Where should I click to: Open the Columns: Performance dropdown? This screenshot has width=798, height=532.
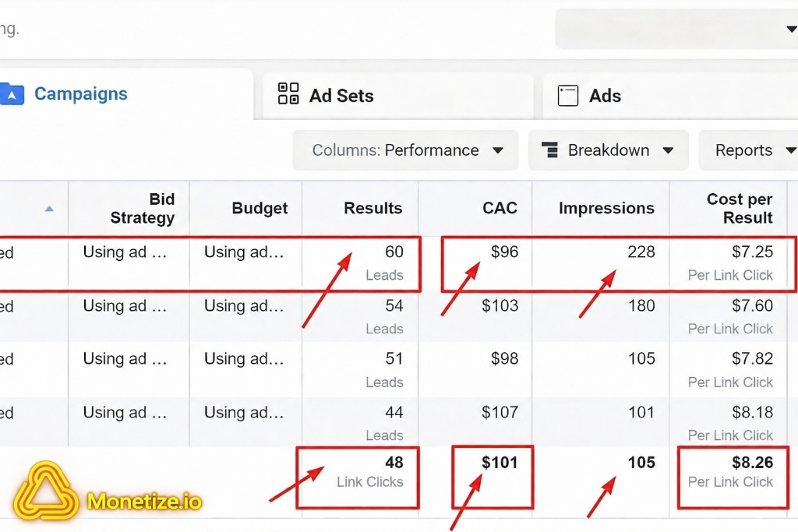405,150
